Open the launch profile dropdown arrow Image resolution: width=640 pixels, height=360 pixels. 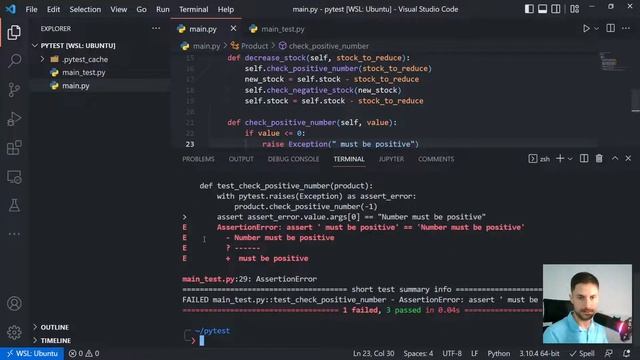pyautogui.click(x=570, y=159)
